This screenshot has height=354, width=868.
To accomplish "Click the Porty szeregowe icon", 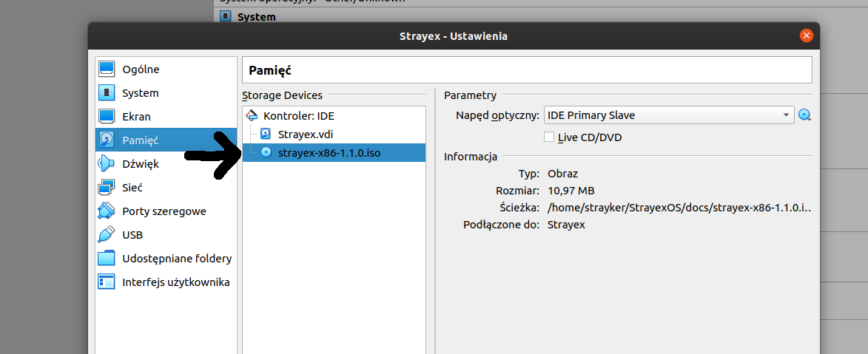I will pos(107,211).
